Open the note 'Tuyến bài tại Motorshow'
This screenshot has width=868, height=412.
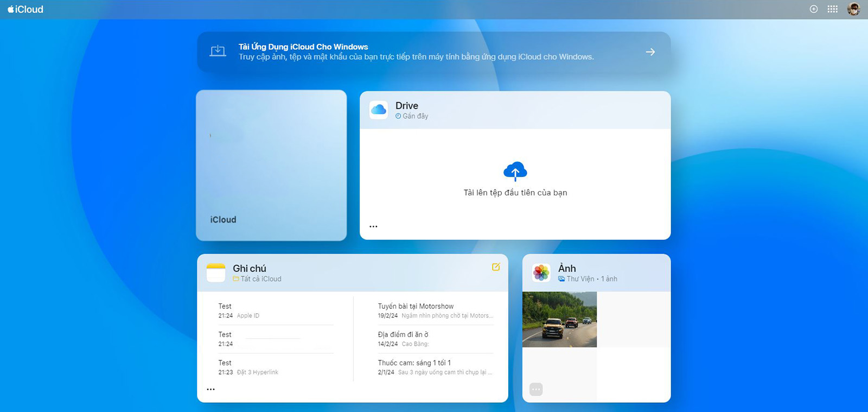point(436,310)
